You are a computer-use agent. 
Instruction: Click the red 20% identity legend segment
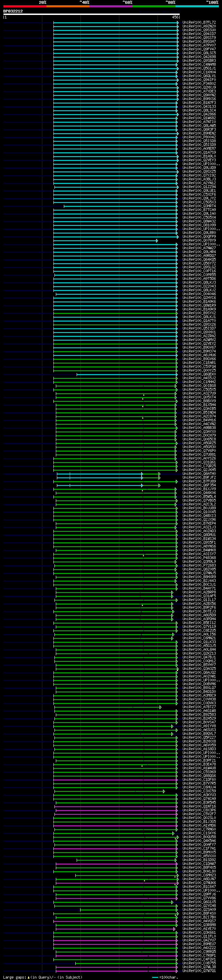[25, 6]
